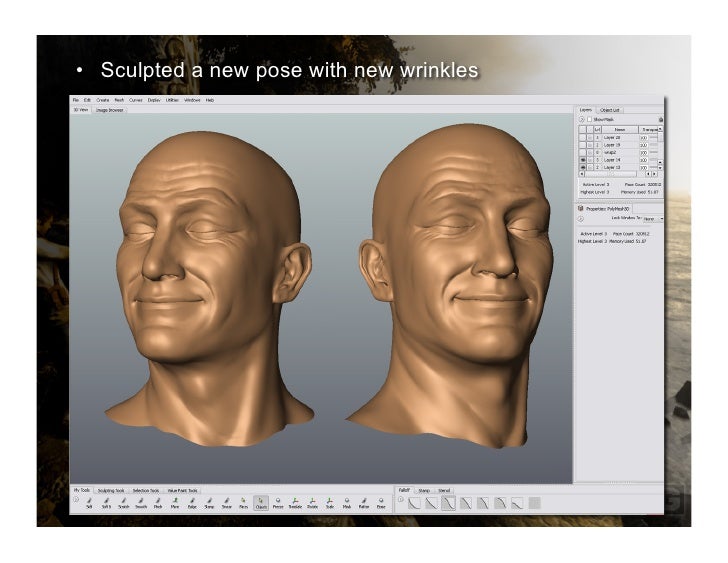Select the Rotate tool

tap(312, 503)
